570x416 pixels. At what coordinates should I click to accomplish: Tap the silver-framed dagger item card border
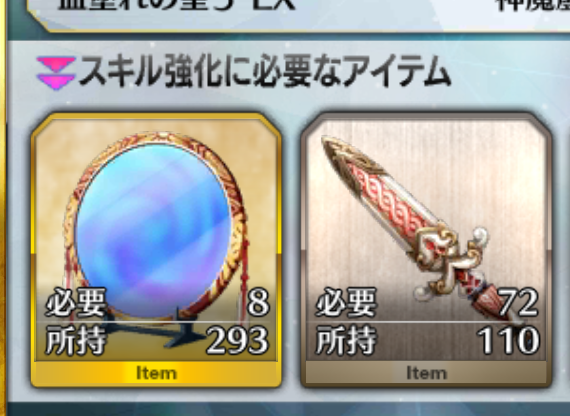point(426,250)
